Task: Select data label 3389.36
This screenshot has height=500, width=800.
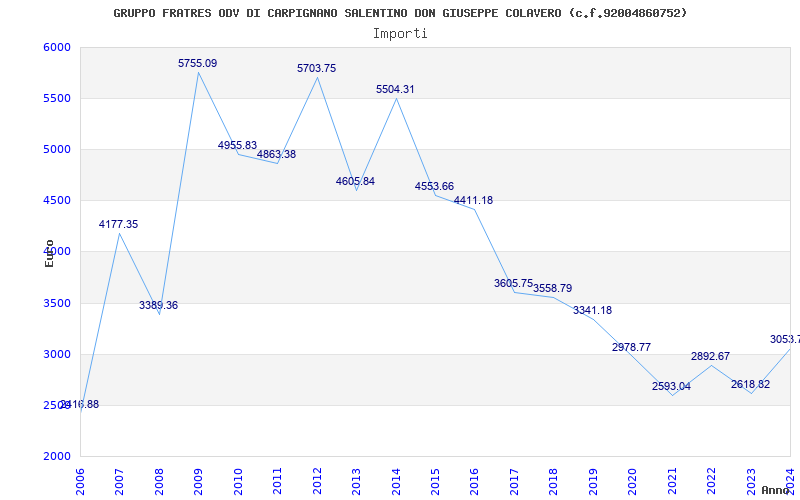Action: (158, 305)
